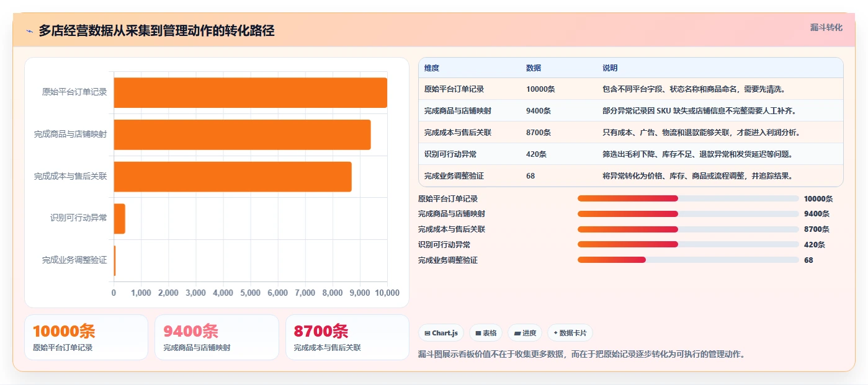Click description starting 筛选出毛利下降

[697, 154]
